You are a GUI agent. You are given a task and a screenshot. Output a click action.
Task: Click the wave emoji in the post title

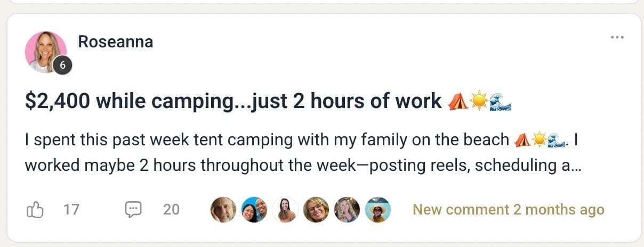[x=500, y=101]
